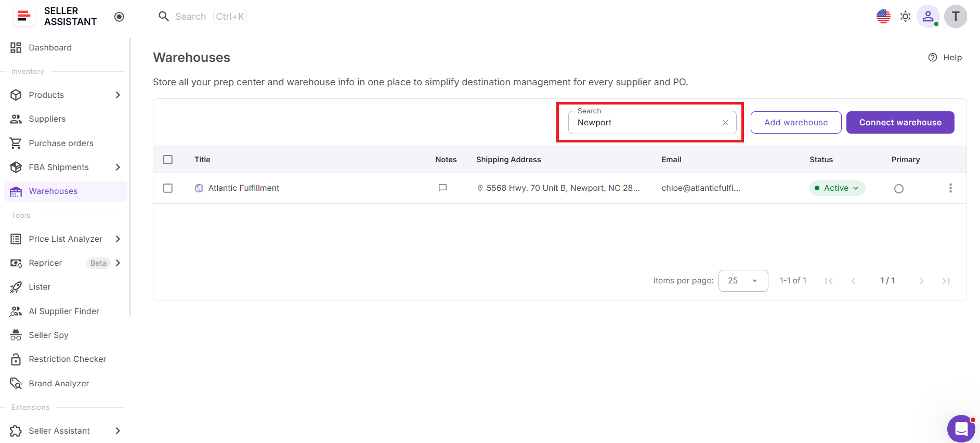980x443 pixels.
Task: Click the Atlantic Fulfillment title text
Action: (x=244, y=188)
